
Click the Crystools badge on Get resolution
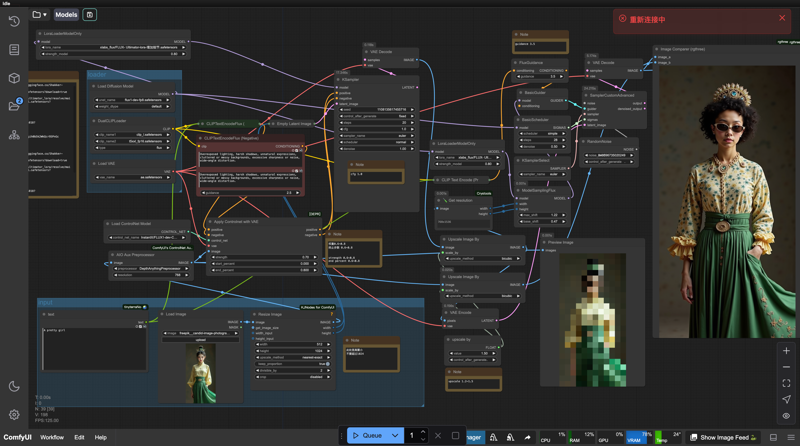coord(484,193)
